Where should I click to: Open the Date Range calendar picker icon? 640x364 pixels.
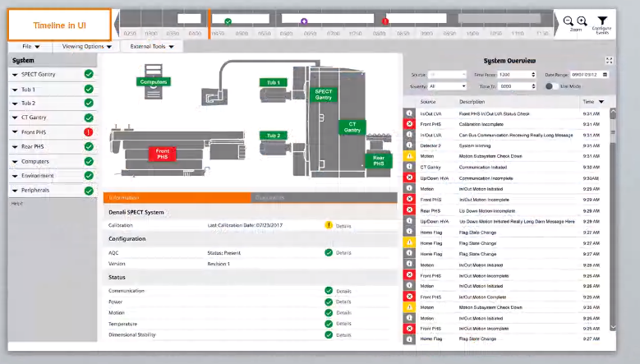[605, 75]
